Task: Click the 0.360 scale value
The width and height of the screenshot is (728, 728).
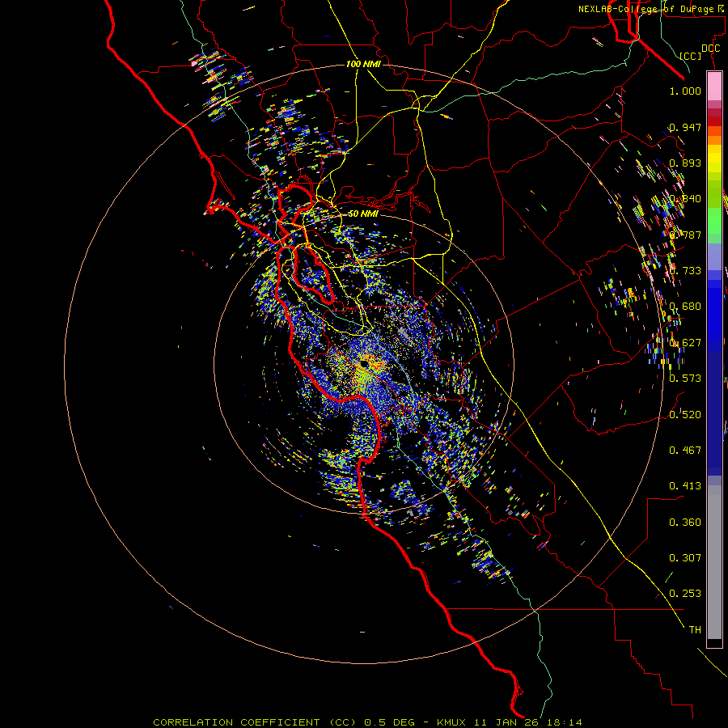Action: point(685,523)
